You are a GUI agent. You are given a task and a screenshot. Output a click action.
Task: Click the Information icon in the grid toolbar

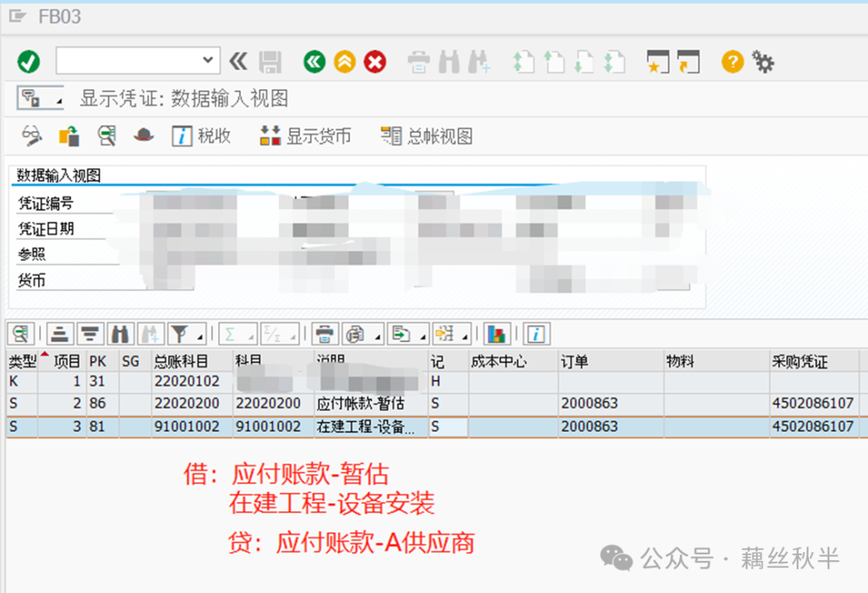click(536, 334)
